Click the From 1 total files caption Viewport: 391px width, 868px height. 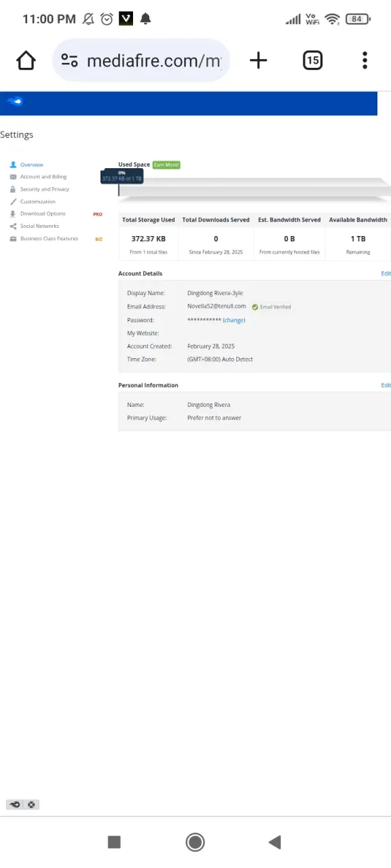click(x=149, y=252)
